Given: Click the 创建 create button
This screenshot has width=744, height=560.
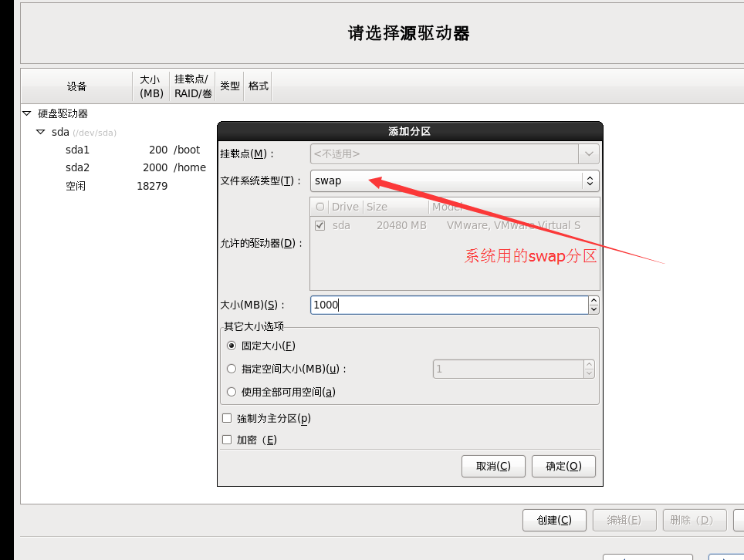Looking at the screenshot, I should click(554, 520).
